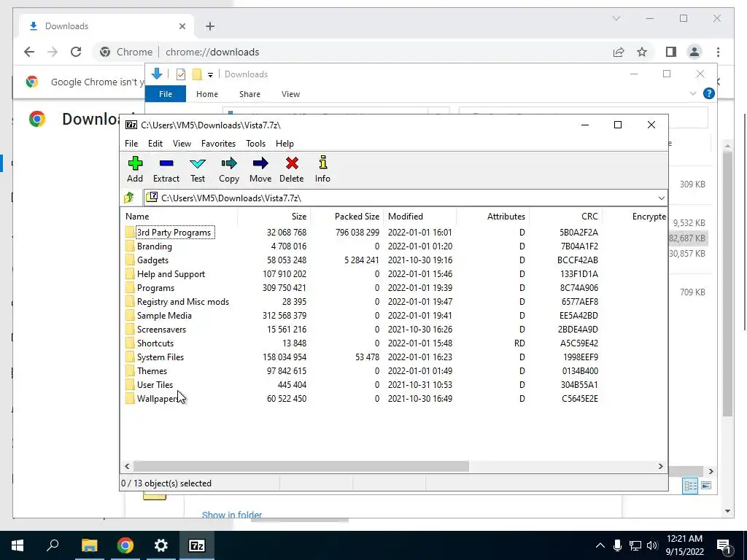Viewport: 747px width, 560px height.
Task: Open the taskbar clock showing 12:21 AM
Action: tap(684, 545)
